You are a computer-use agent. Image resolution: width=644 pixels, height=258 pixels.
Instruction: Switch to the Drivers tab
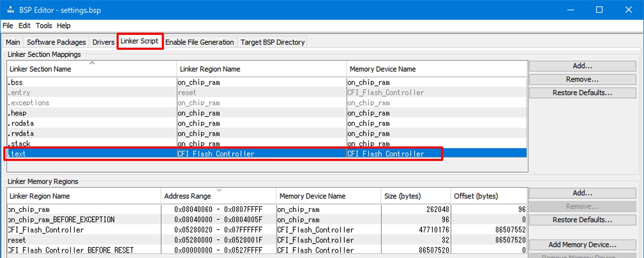103,42
